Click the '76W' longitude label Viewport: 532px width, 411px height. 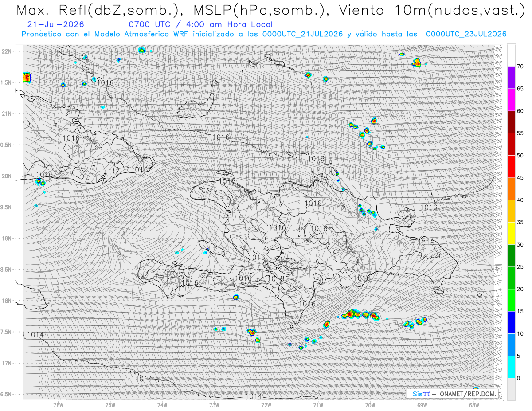[x=58, y=405]
